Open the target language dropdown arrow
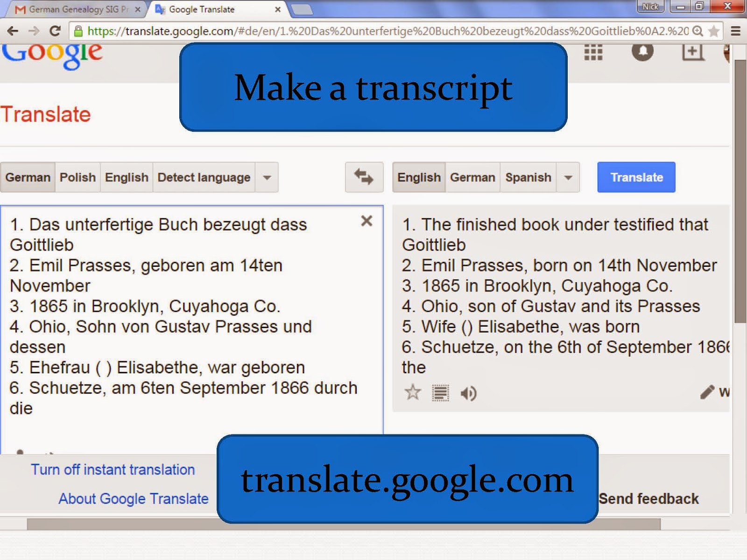The image size is (747, 560). (x=568, y=177)
